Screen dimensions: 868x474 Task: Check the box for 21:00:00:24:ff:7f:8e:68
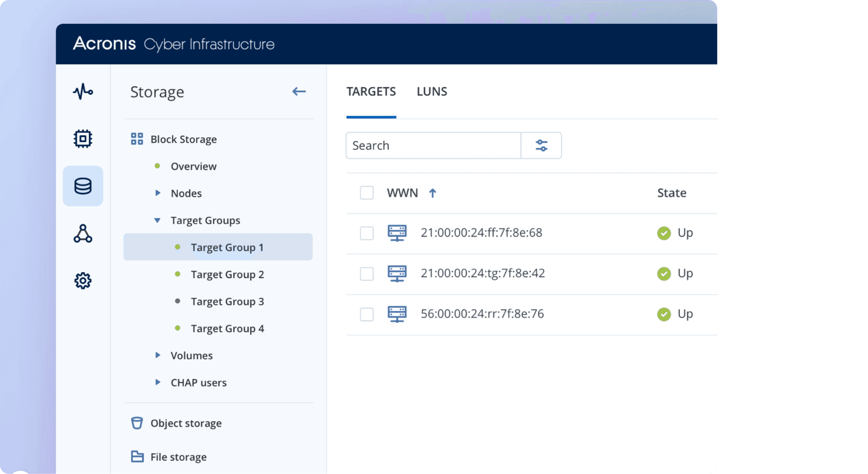(367, 233)
